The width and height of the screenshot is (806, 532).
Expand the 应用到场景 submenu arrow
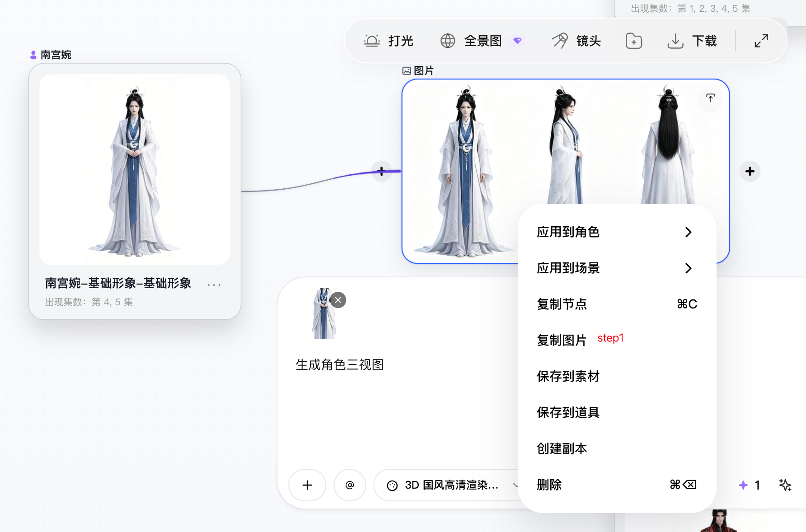[688, 268]
